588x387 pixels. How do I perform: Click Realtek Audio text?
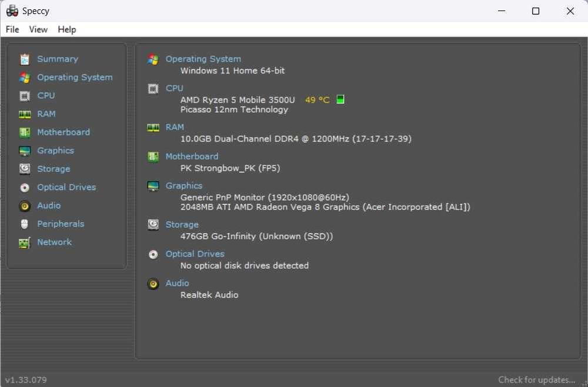click(x=209, y=295)
